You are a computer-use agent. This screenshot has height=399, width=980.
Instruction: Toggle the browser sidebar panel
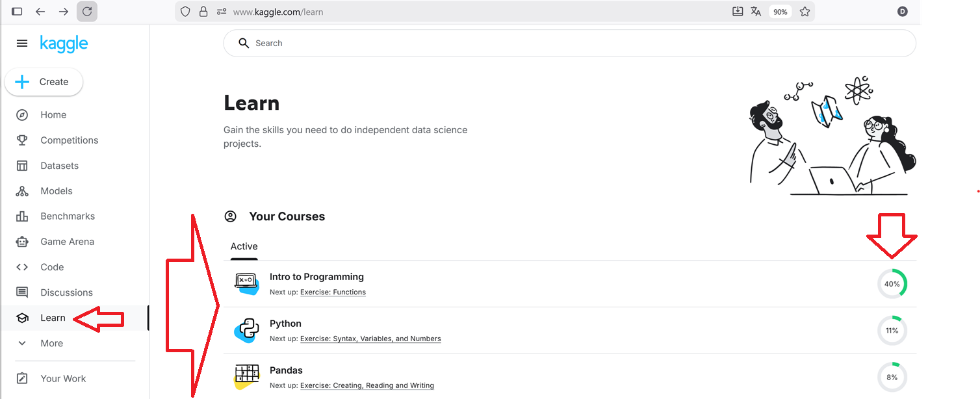coord(17,12)
